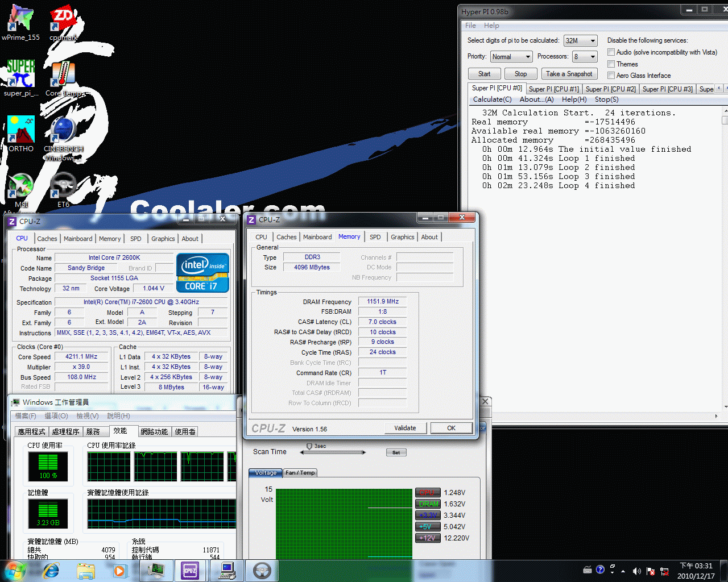The image size is (728, 582).
Task: Switch to Hyper PI computer taskbar button
Action: point(227,570)
